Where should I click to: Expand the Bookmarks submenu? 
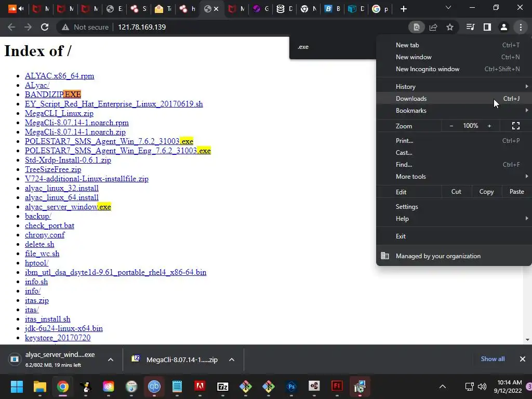coord(454,111)
